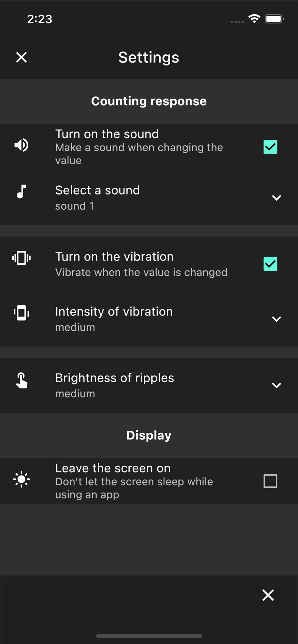
Task: Click the sun brightness icon
Action: [x=21, y=479]
